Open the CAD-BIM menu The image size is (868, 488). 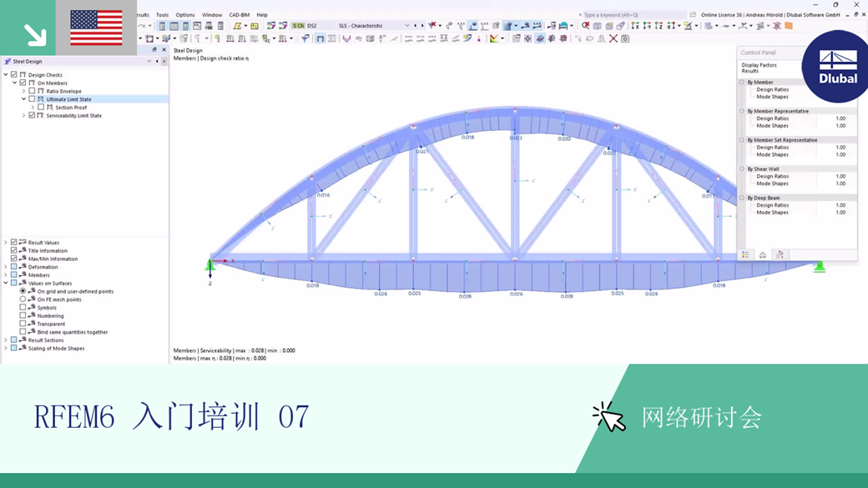click(x=240, y=15)
